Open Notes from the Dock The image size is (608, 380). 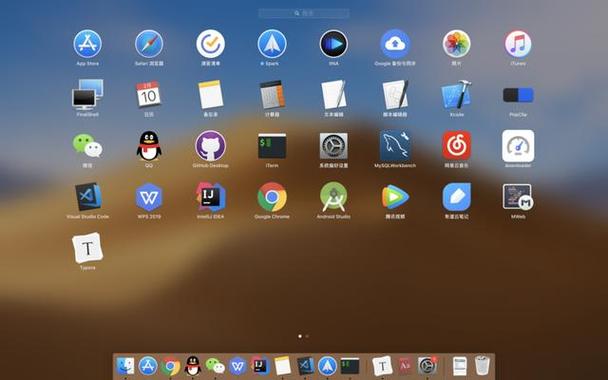(282, 366)
